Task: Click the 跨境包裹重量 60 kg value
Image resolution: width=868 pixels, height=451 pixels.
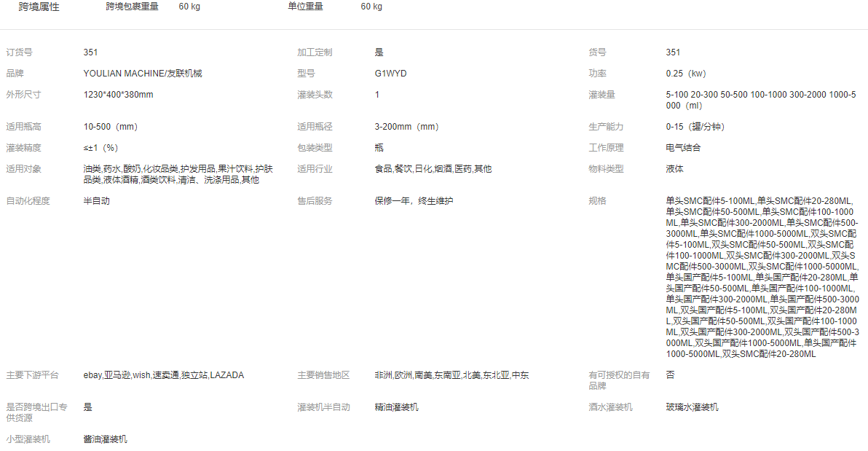Action: pyautogui.click(x=189, y=7)
